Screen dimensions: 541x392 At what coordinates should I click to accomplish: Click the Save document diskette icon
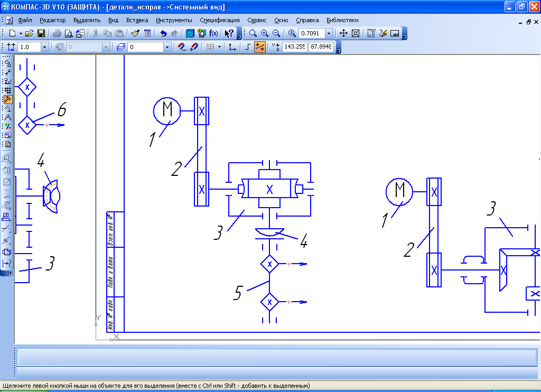point(41,33)
